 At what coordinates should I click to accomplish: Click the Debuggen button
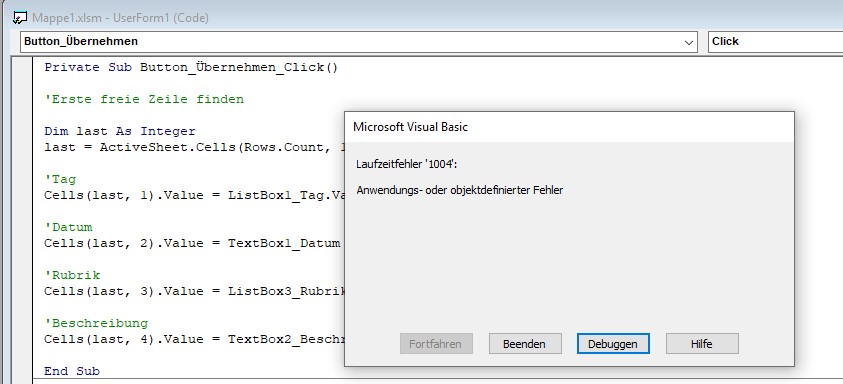click(x=613, y=344)
